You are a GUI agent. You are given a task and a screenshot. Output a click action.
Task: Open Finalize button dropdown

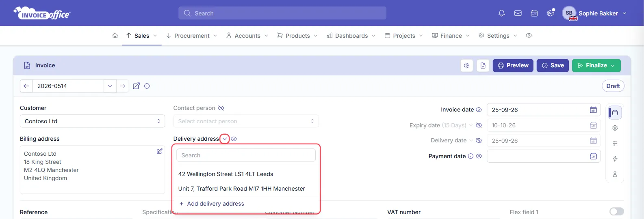pyautogui.click(x=613, y=66)
